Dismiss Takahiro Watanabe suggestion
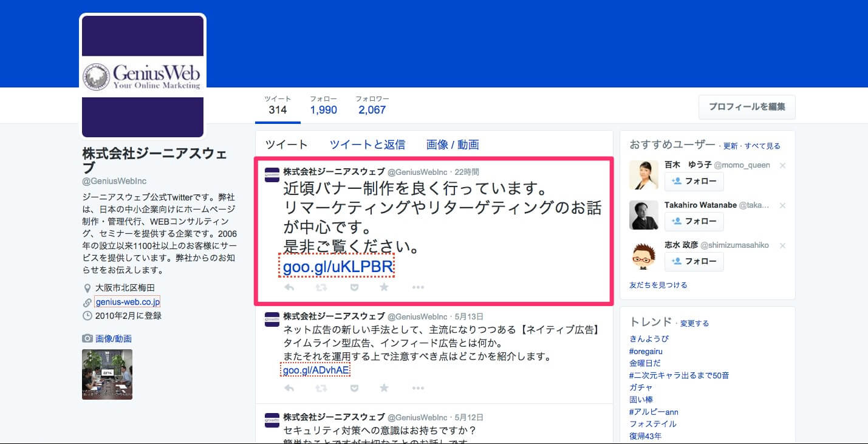The image size is (868, 444). (x=782, y=206)
